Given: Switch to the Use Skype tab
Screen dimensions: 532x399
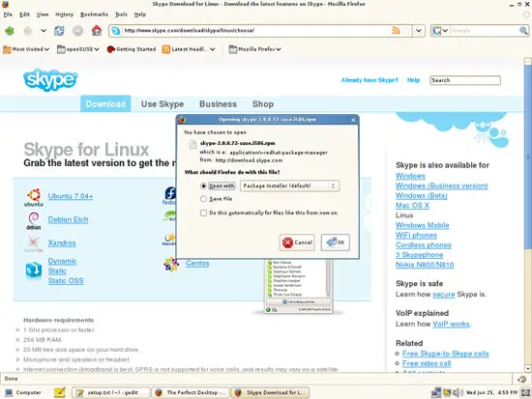Looking at the screenshot, I should click(163, 104).
